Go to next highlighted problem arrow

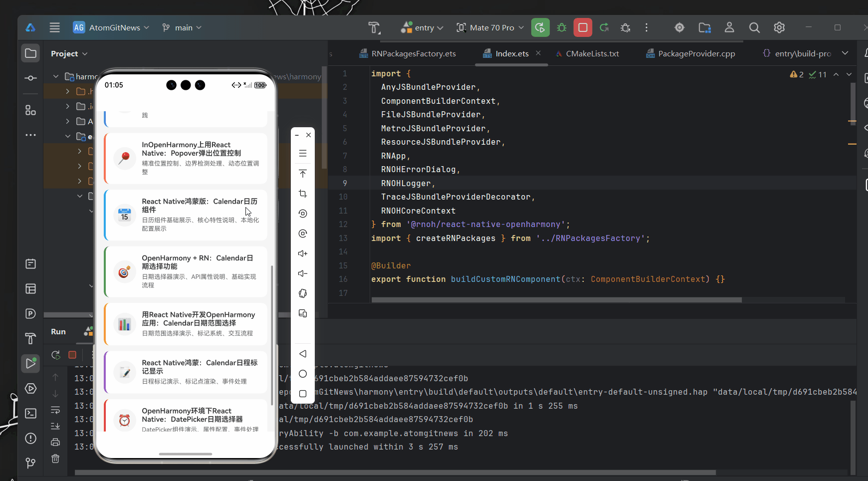point(849,74)
